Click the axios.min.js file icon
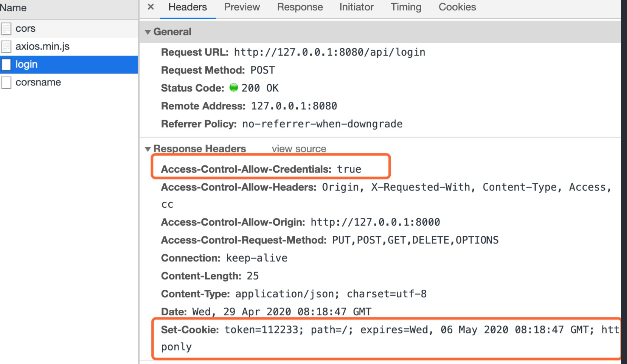The image size is (627, 364). coord(6,47)
